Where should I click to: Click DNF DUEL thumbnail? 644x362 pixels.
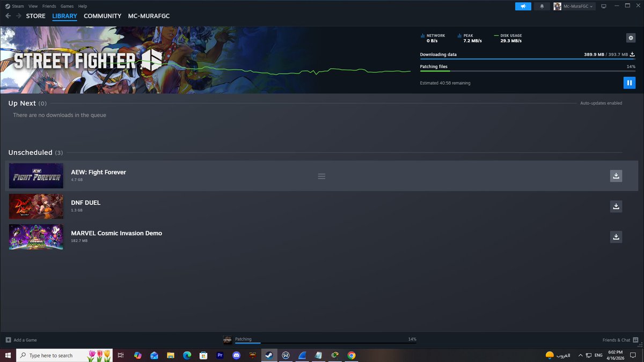pos(36,206)
